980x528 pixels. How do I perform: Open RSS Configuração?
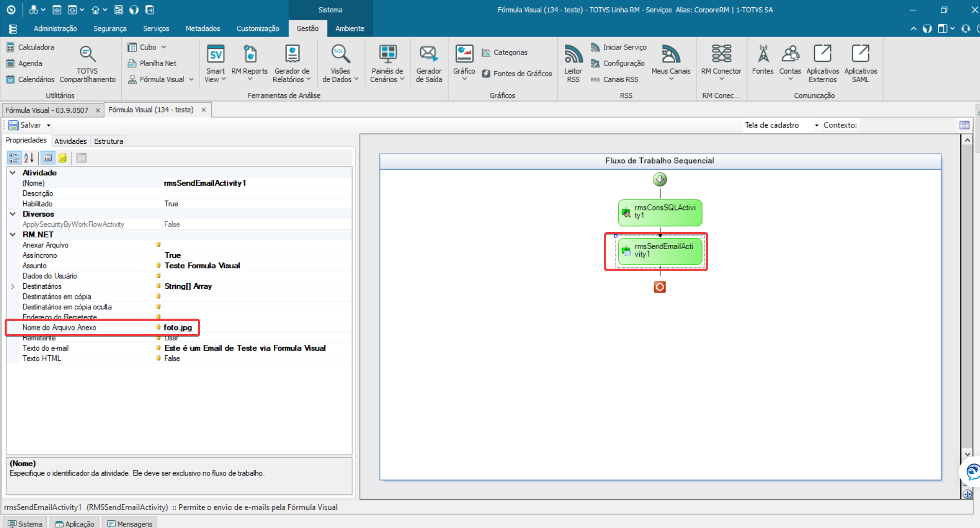coord(618,63)
